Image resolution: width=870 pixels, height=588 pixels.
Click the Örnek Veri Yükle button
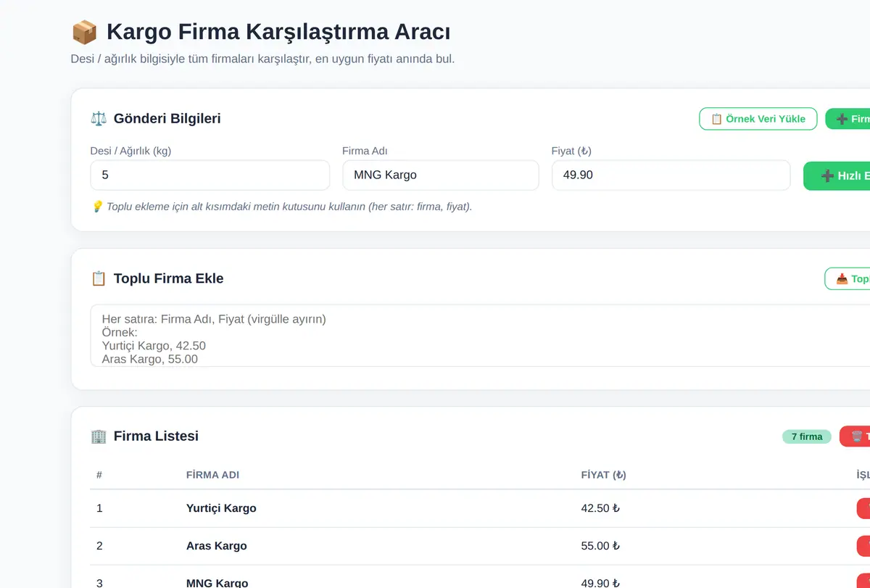(758, 119)
